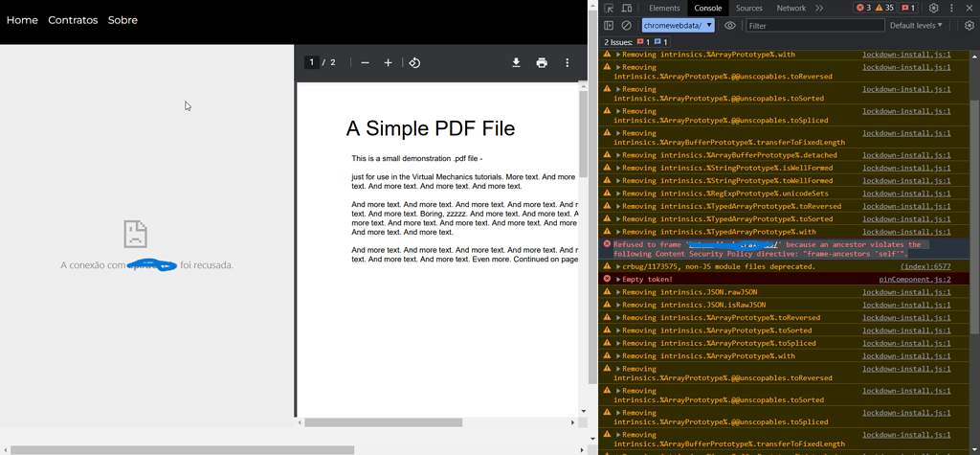Clear the console output
The height and width of the screenshot is (455, 980).
click(x=627, y=26)
